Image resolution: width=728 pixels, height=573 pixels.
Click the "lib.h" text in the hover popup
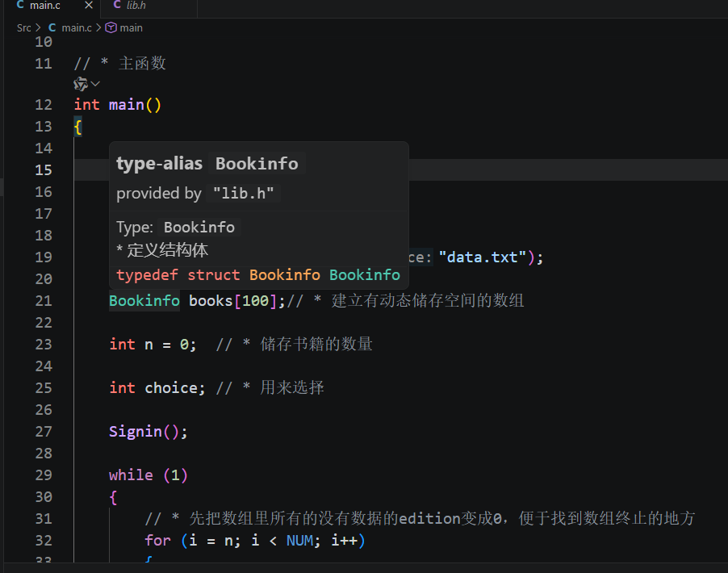[243, 193]
